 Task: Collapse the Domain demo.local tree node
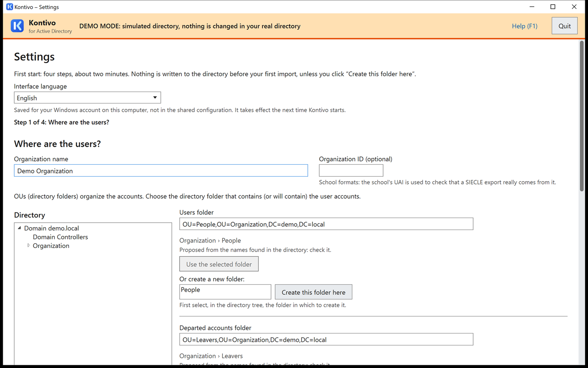(x=20, y=228)
